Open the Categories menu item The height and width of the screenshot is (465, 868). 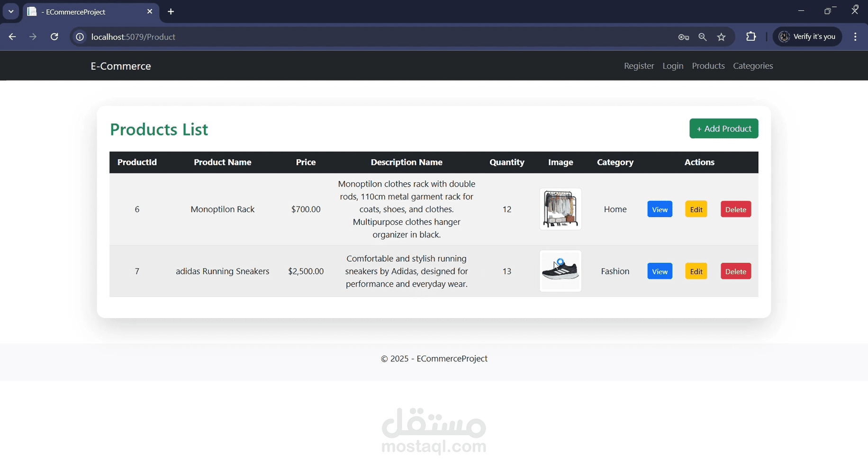pyautogui.click(x=753, y=66)
